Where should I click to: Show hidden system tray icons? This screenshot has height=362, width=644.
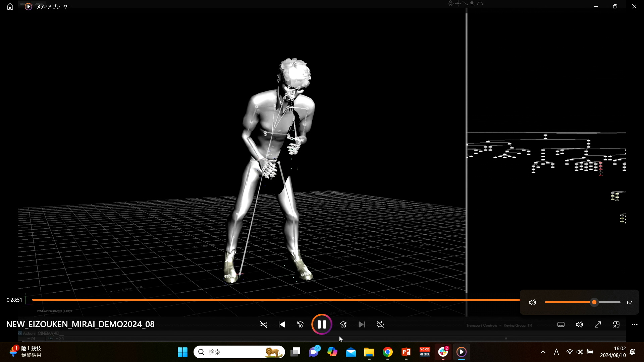coord(543,352)
